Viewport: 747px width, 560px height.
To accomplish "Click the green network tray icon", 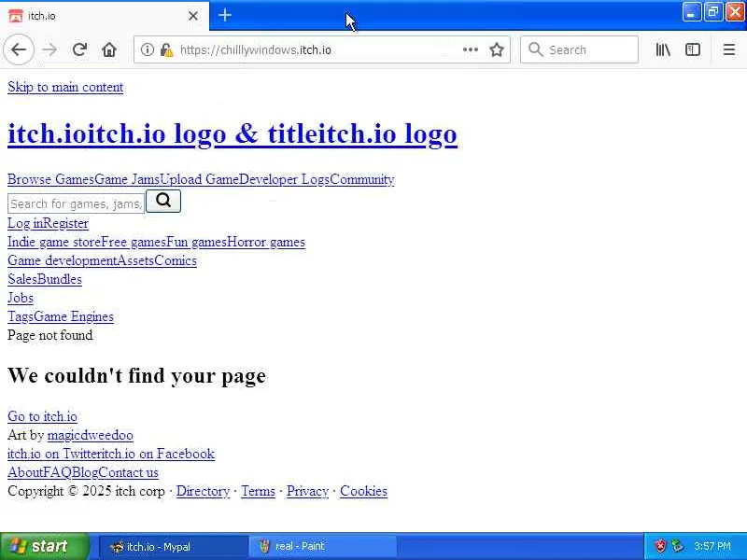I will click(678, 546).
